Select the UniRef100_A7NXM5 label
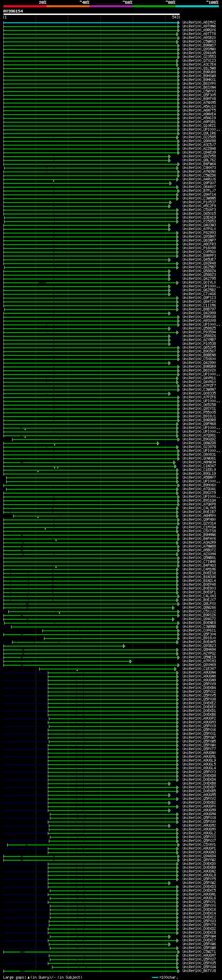This screenshot has height=980, width=222. [199, 103]
